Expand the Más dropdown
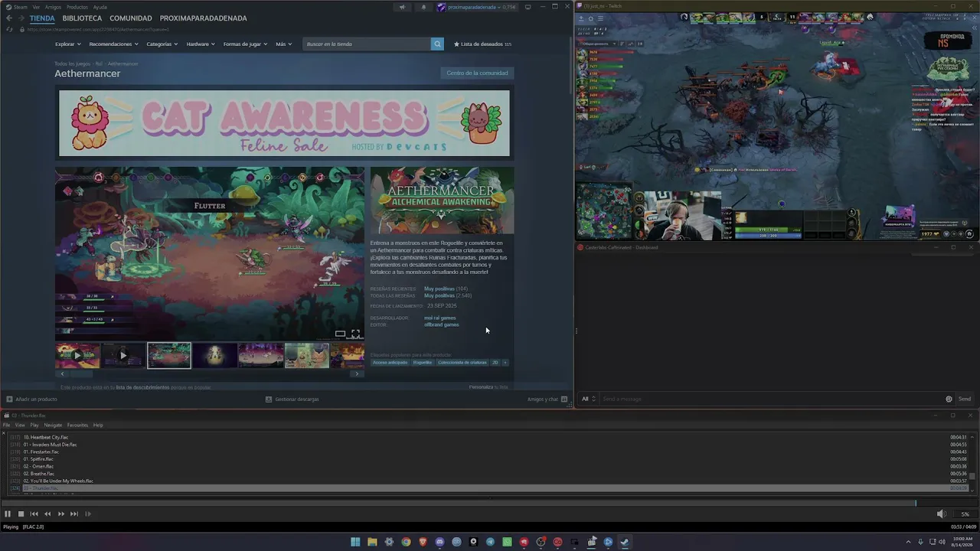The width and height of the screenshot is (980, 551). (x=283, y=44)
